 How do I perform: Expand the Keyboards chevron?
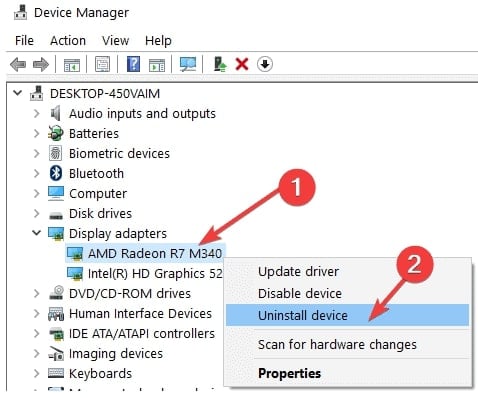pos(37,373)
